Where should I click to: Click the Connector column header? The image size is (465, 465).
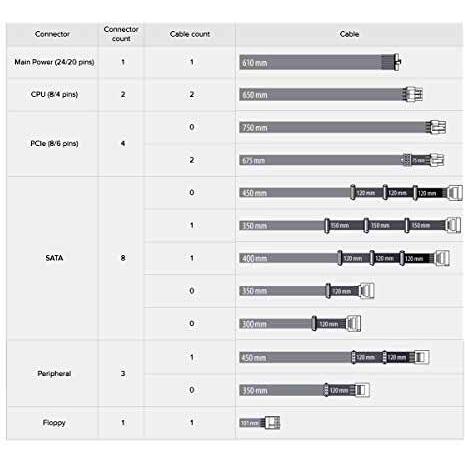pyautogui.click(x=52, y=34)
